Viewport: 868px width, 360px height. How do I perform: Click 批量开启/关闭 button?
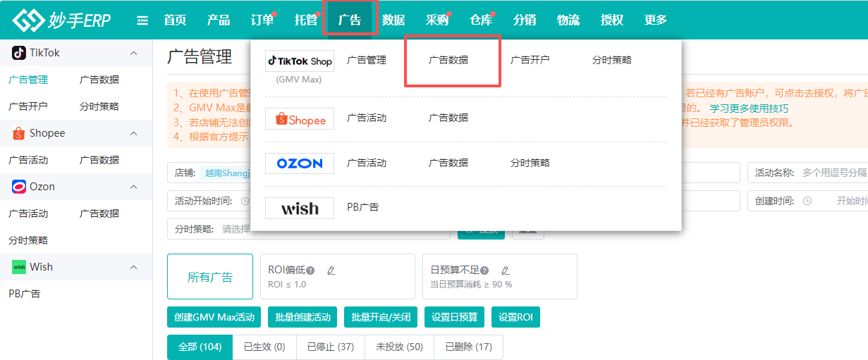[381, 317]
